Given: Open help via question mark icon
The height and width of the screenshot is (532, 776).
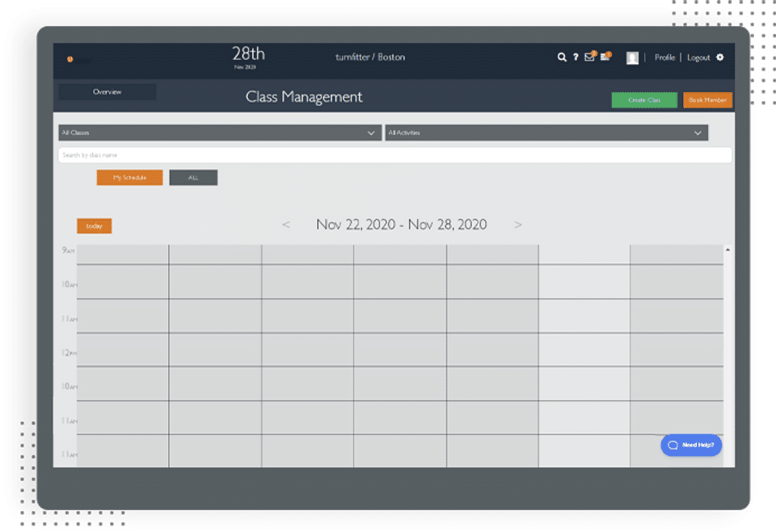Looking at the screenshot, I should point(576,57).
